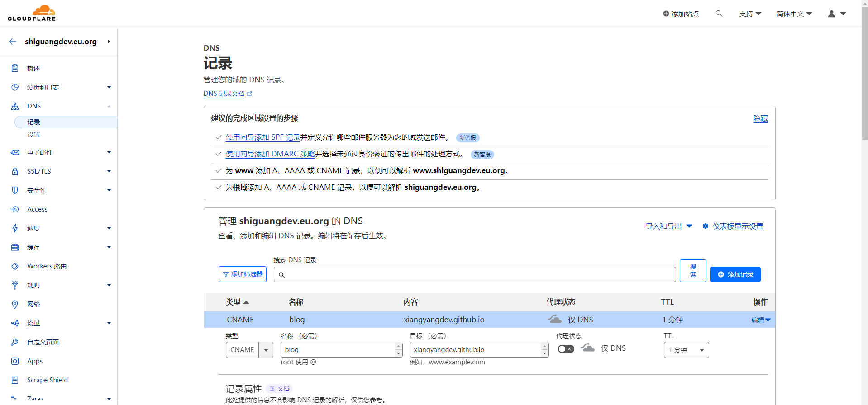Open the 概述 overview icon in sidebar
This screenshot has width=868, height=405.
click(x=15, y=68)
